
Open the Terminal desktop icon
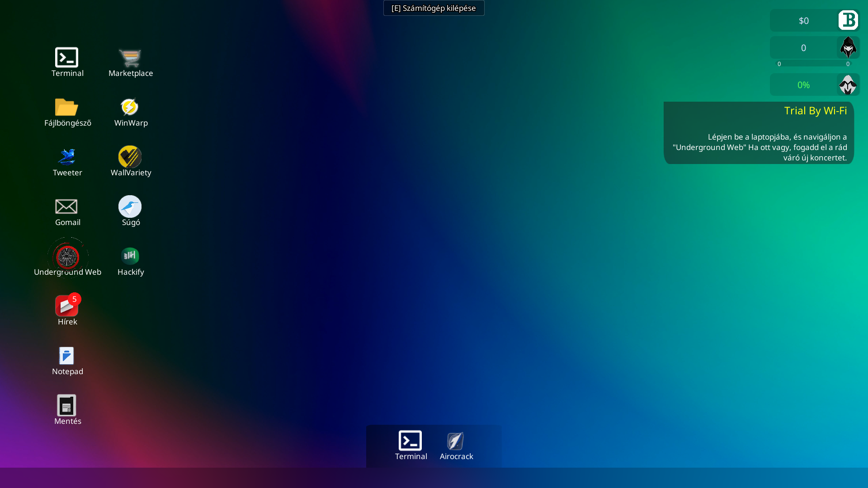[67, 58]
